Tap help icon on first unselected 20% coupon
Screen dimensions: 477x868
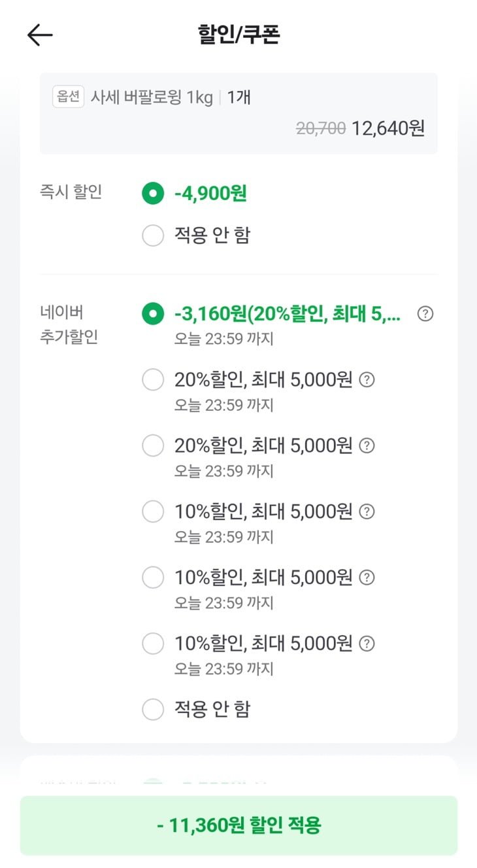click(x=368, y=379)
